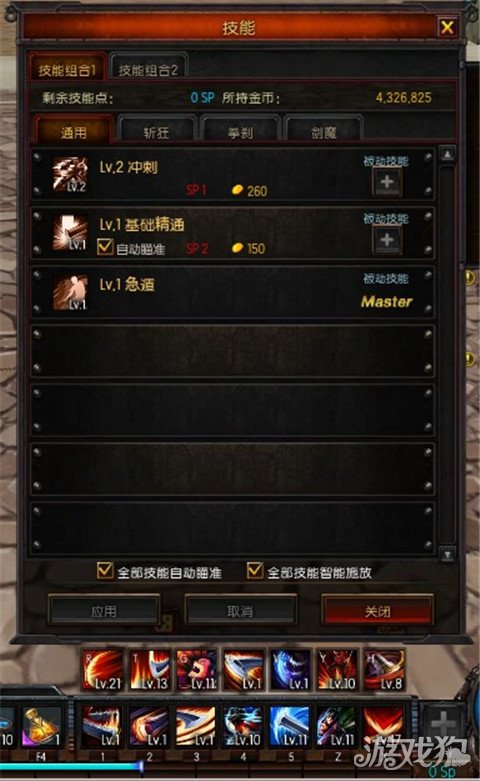Click the 基础精通 skill icon
Image resolution: width=480 pixels, height=781 pixels.
[70, 232]
